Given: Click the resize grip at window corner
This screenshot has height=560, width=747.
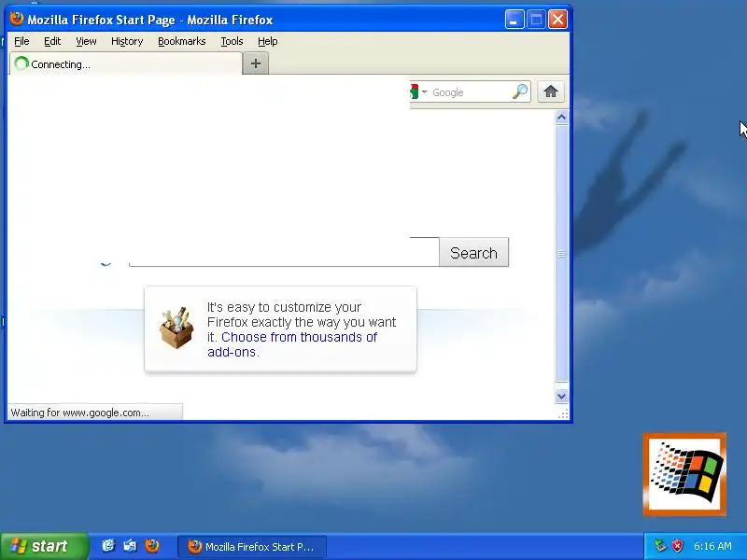Looking at the screenshot, I should tap(563, 413).
